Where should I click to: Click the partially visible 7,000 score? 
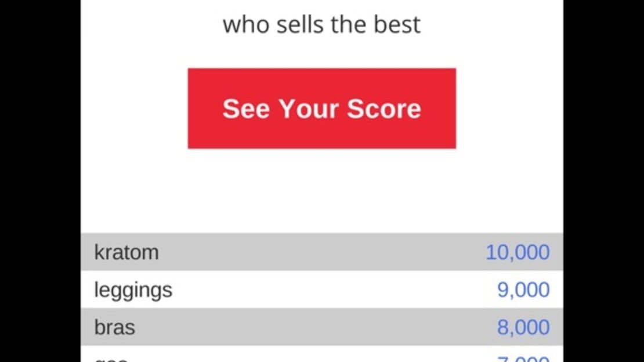point(523,359)
